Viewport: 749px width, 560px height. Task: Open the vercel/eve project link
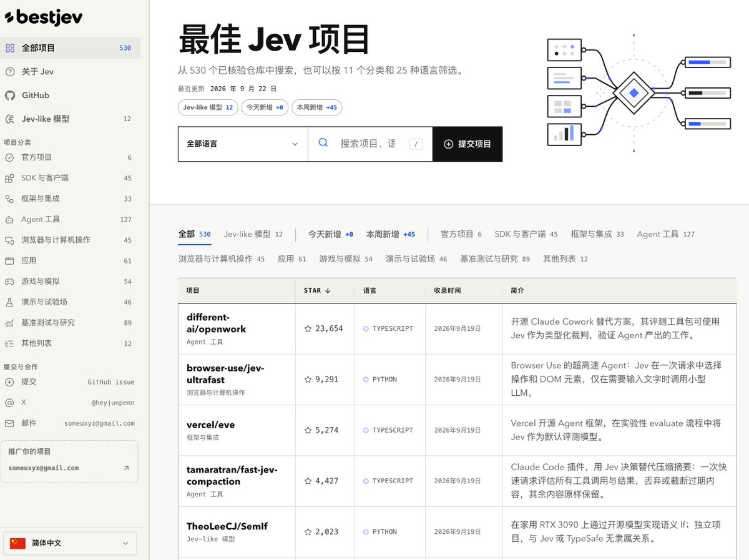click(210, 425)
